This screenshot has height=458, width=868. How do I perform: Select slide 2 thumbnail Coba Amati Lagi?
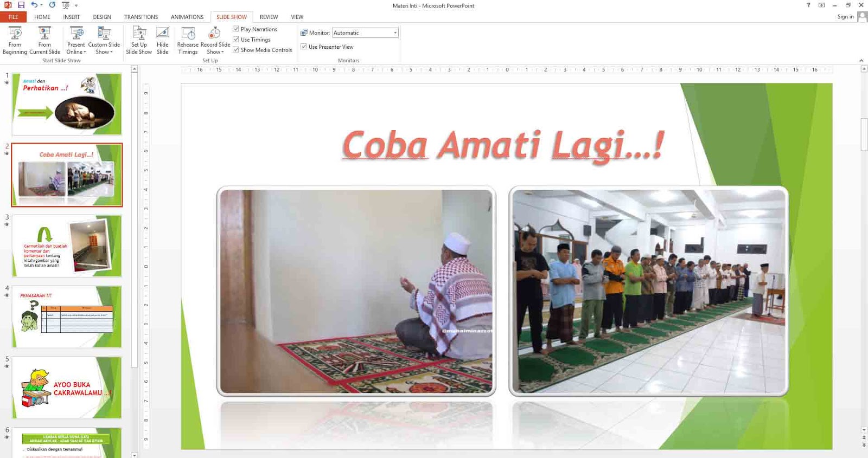[x=67, y=175]
